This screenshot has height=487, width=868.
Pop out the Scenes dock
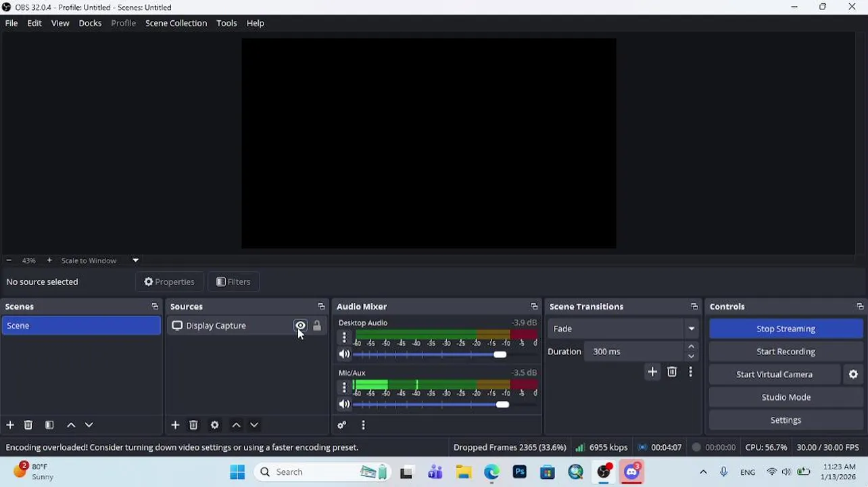point(155,306)
